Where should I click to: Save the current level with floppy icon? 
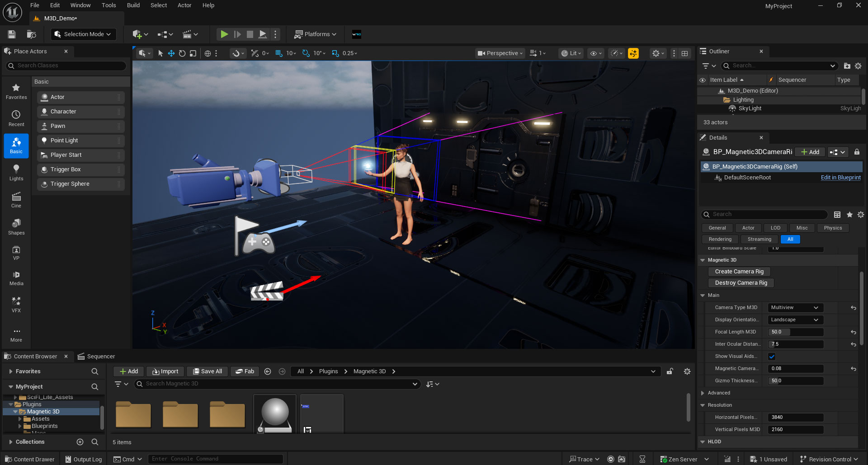(x=12, y=34)
